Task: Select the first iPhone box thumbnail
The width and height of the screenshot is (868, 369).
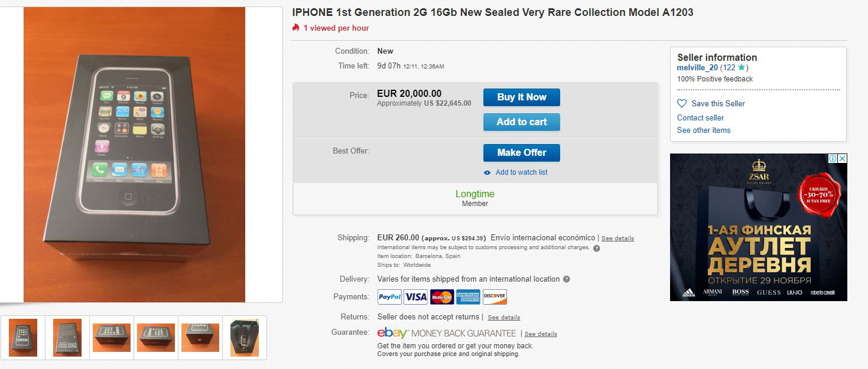Action: (x=23, y=338)
